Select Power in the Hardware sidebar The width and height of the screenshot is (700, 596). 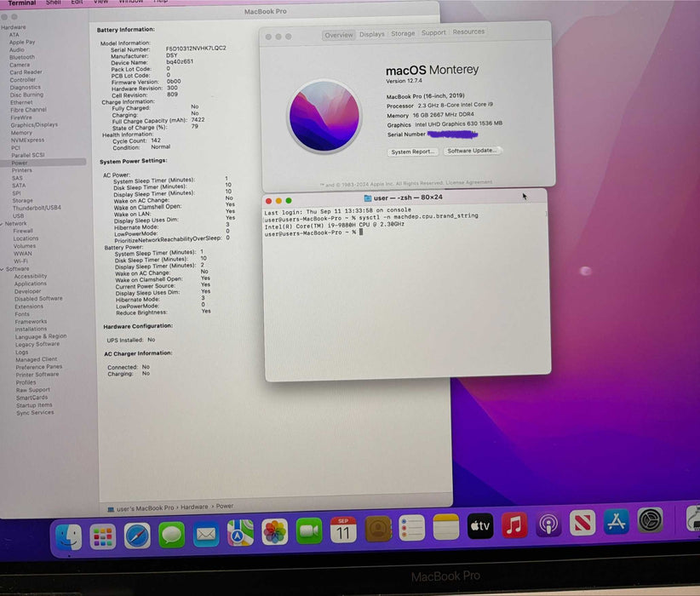point(20,163)
